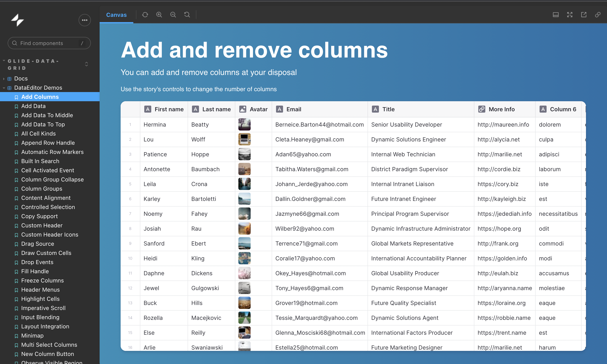This screenshot has width=607, height=364.
Task: Click Lou Wolff's avatar thumbnail
Action: (x=244, y=139)
